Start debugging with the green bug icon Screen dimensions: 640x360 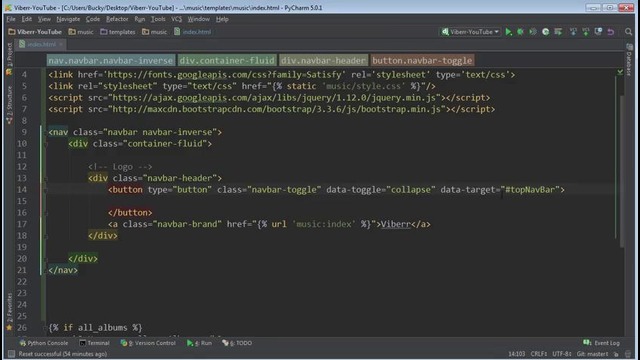click(x=520, y=32)
